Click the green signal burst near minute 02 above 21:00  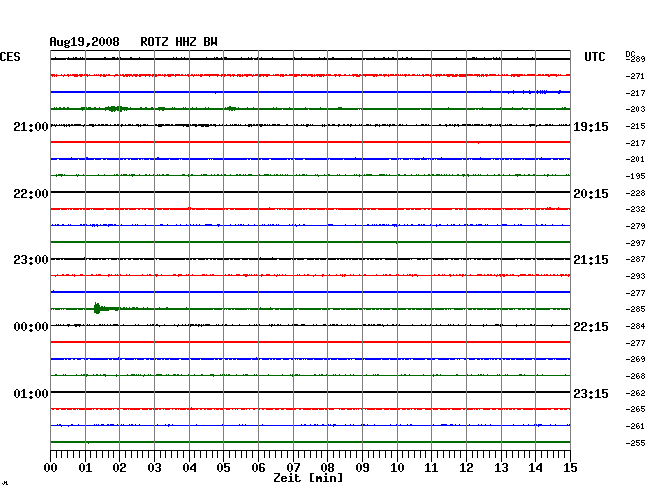[x=116, y=109]
